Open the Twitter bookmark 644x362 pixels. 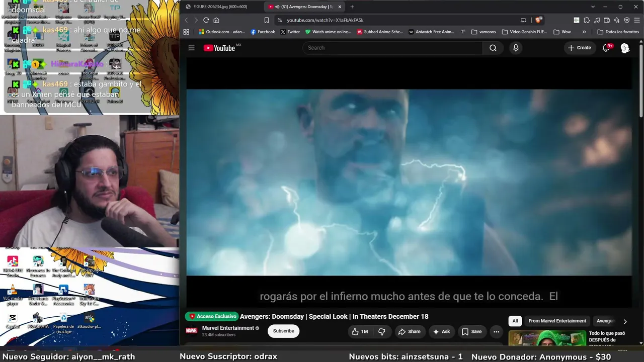coord(290,32)
